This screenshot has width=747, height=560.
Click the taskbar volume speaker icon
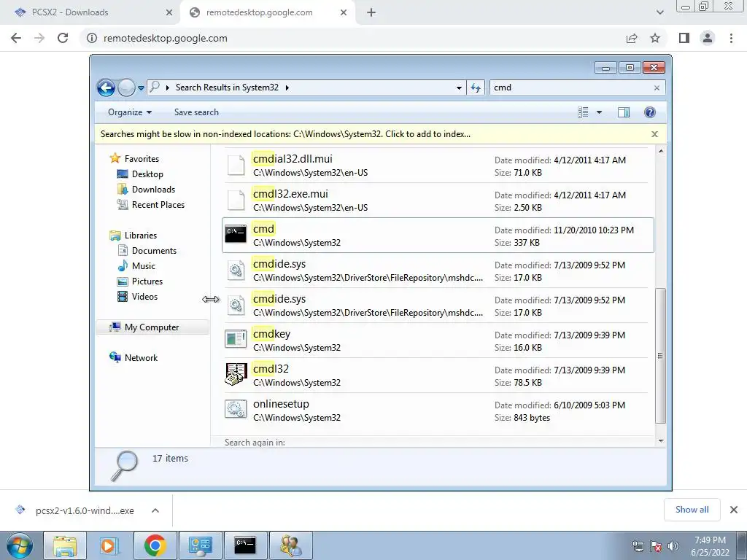pyautogui.click(x=673, y=546)
